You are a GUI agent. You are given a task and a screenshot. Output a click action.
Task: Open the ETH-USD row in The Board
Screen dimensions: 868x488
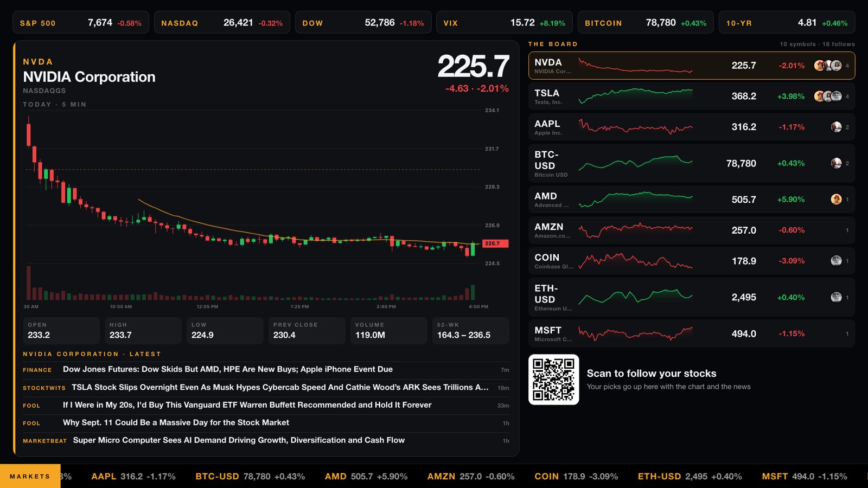pos(692,297)
